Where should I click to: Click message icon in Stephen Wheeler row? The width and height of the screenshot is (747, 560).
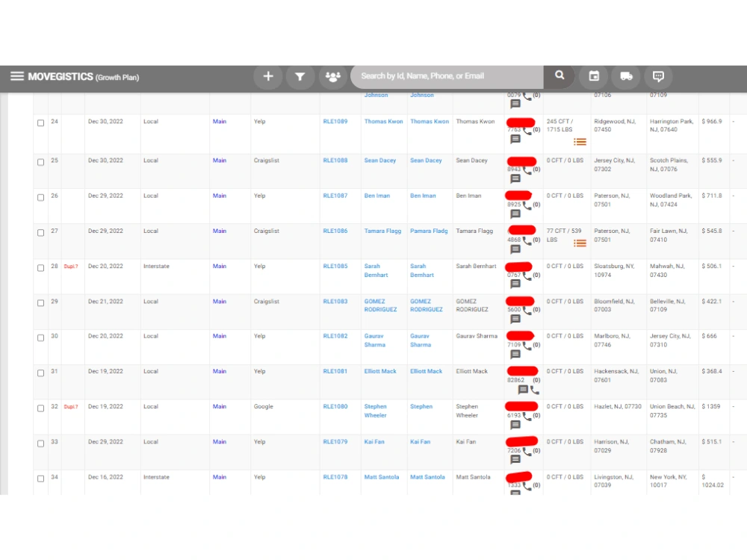pyautogui.click(x=515, y=425)
